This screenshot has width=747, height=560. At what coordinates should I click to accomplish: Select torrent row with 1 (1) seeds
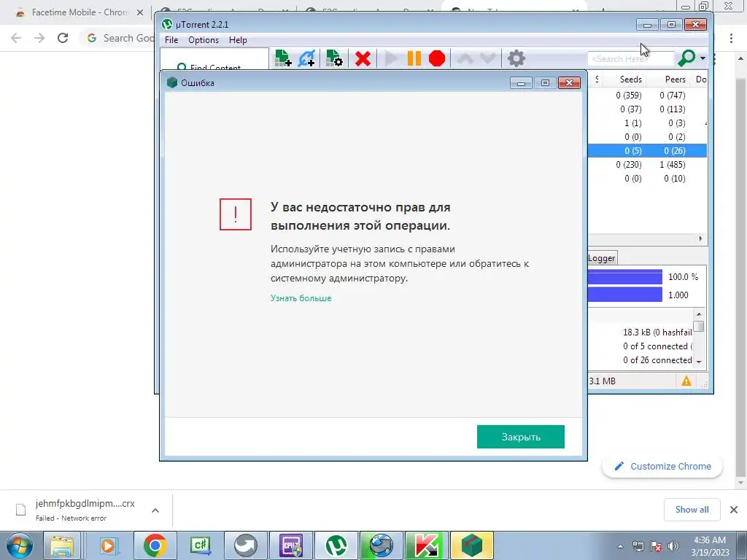[648, 122]
